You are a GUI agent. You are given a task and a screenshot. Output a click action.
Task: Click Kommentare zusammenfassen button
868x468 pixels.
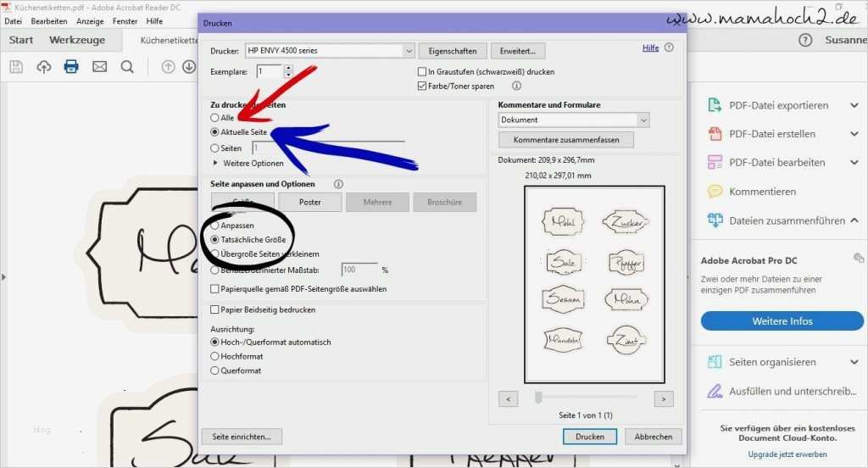(566, 140)
